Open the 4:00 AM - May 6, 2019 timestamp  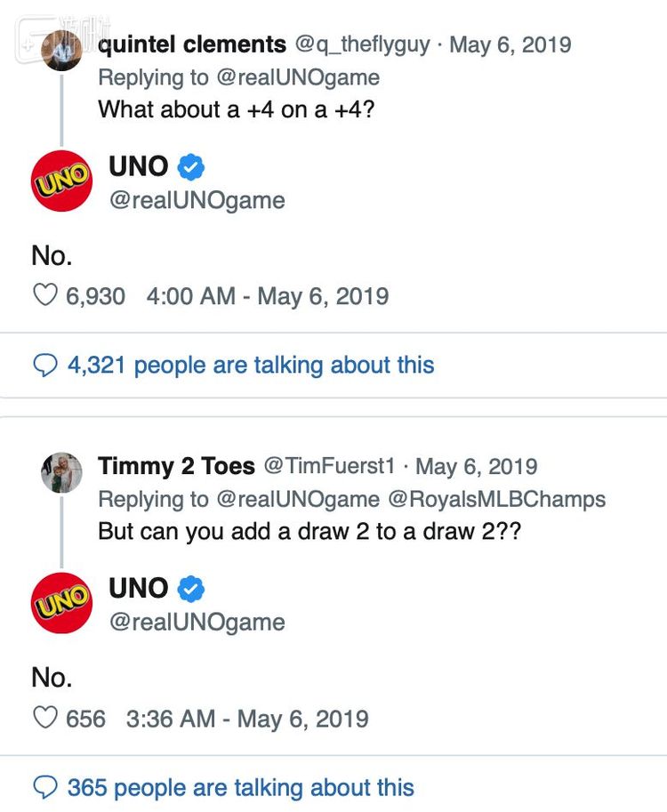click(267, 295)
